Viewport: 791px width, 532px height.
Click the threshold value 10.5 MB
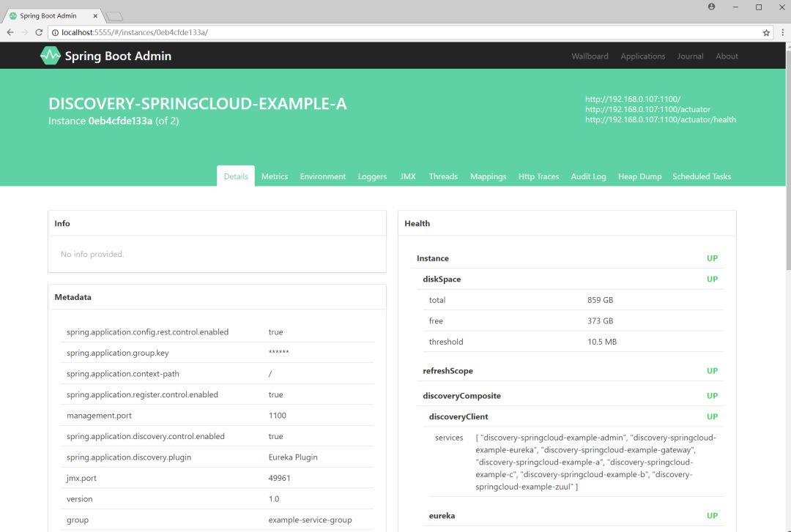(602, 342)
